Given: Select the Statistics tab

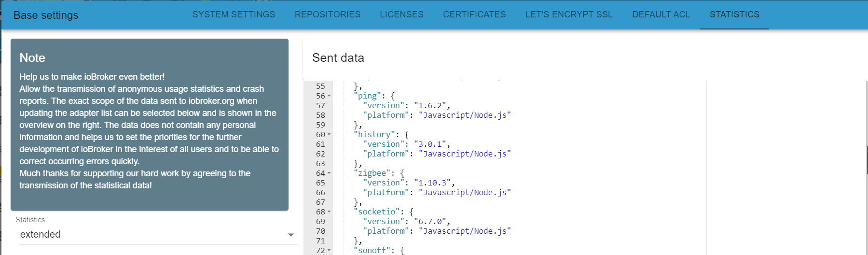Looking at the screenshot, I should (734, 14).
